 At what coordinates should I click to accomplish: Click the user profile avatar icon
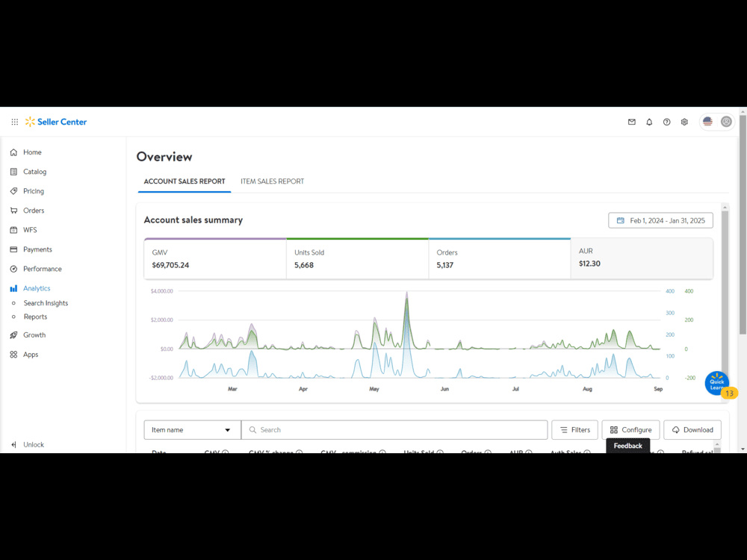click(725, 122)
